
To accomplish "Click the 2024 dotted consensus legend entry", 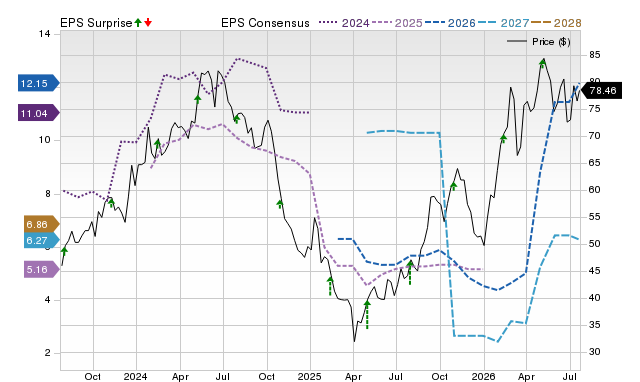I will pyautogui.click(x=344, y=23).
